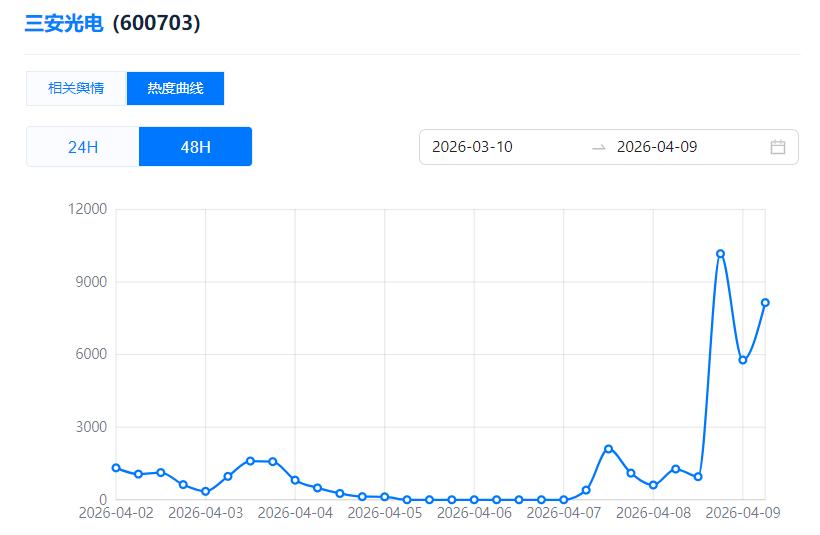Toggle the 24H time range option
The image size is (820, 535).
pyautogui.click(x=83, y=147)
